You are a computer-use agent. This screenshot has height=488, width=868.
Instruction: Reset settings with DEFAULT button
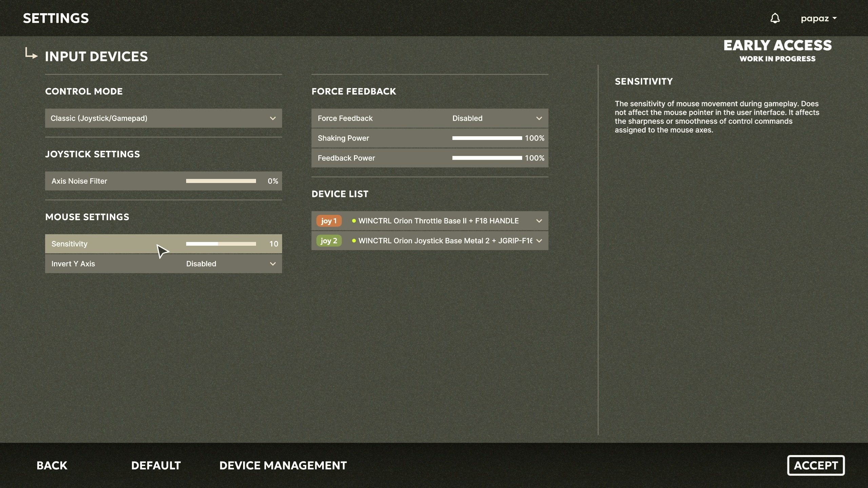tap(156, 465)
